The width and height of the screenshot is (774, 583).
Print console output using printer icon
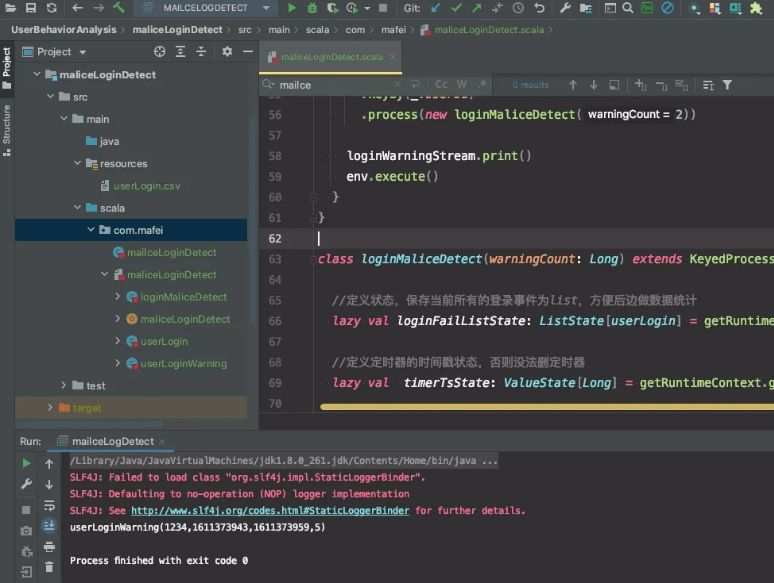(x=49, y=547)
